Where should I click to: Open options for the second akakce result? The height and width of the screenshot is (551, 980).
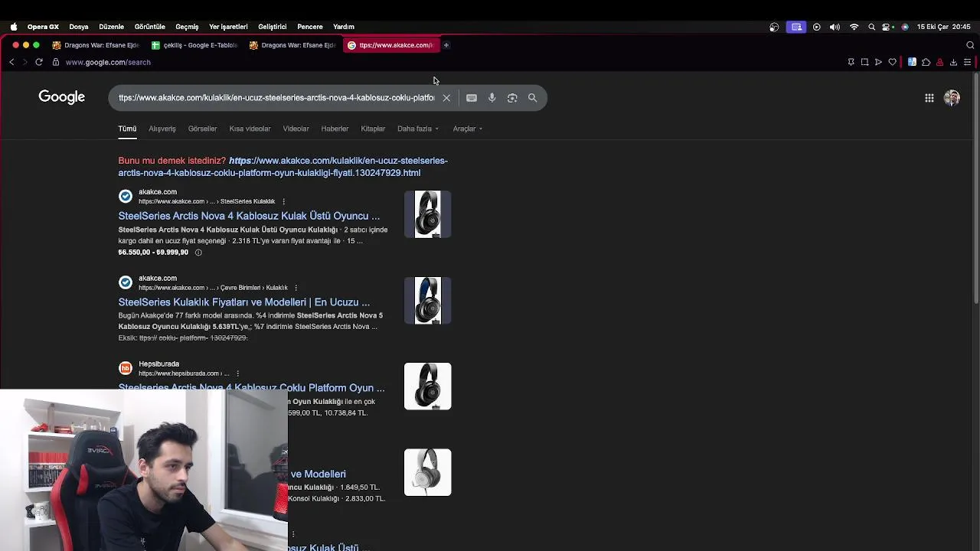point(296,288)
